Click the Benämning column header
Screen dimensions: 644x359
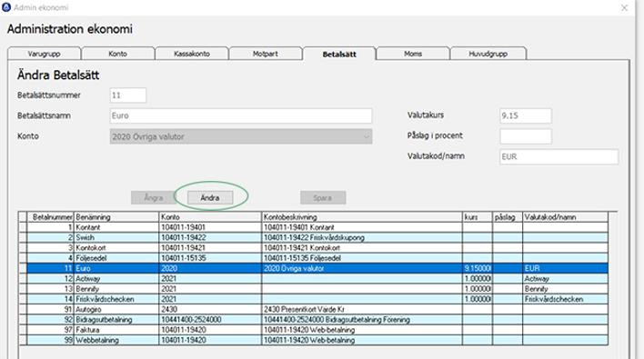pyautogui.click(x=116, y=217)
